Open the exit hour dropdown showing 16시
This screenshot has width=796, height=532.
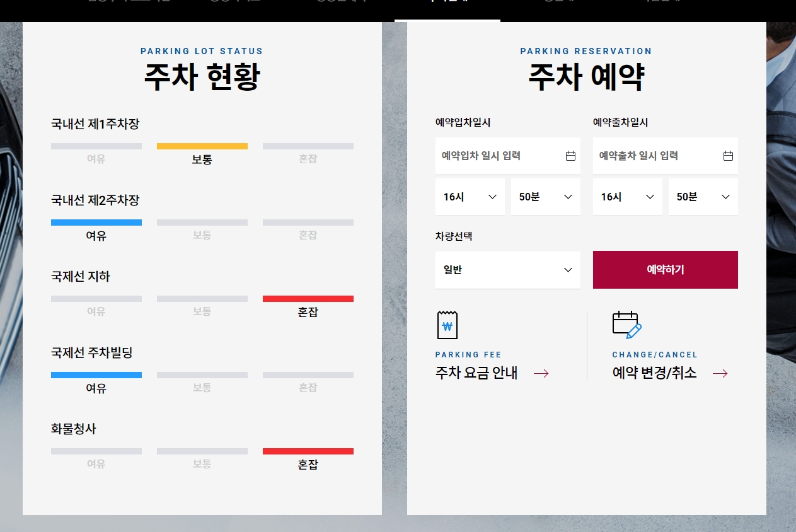[x=627, y=197]
